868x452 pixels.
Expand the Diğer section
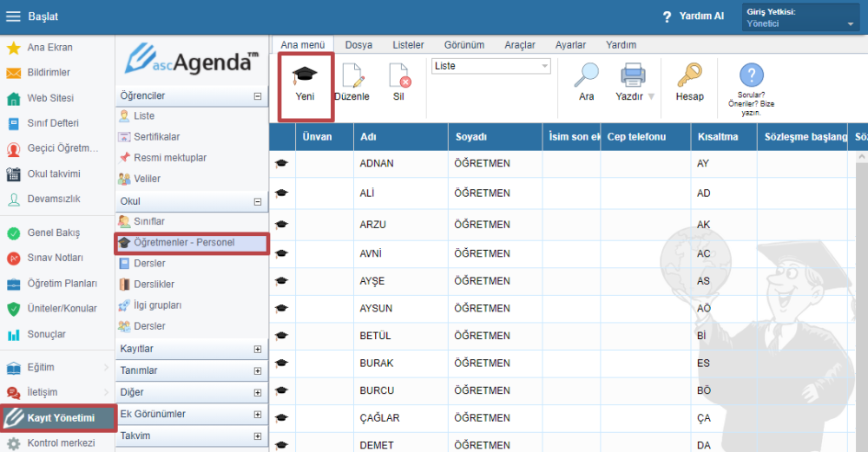tap(258, 393)
